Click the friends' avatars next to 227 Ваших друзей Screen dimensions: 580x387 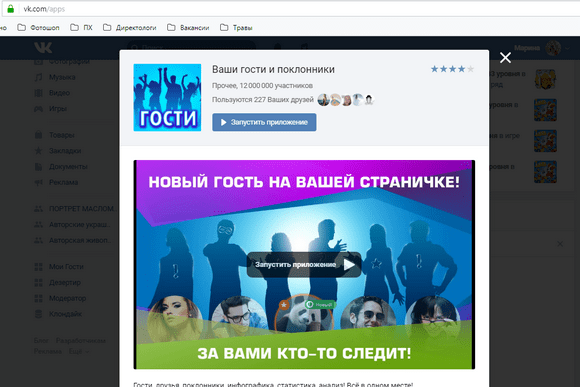[346, 100]
